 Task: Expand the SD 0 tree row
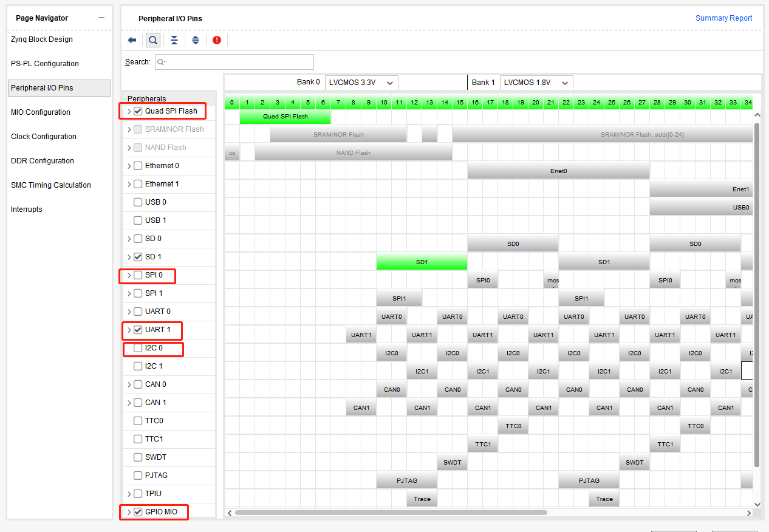(129, 239)
